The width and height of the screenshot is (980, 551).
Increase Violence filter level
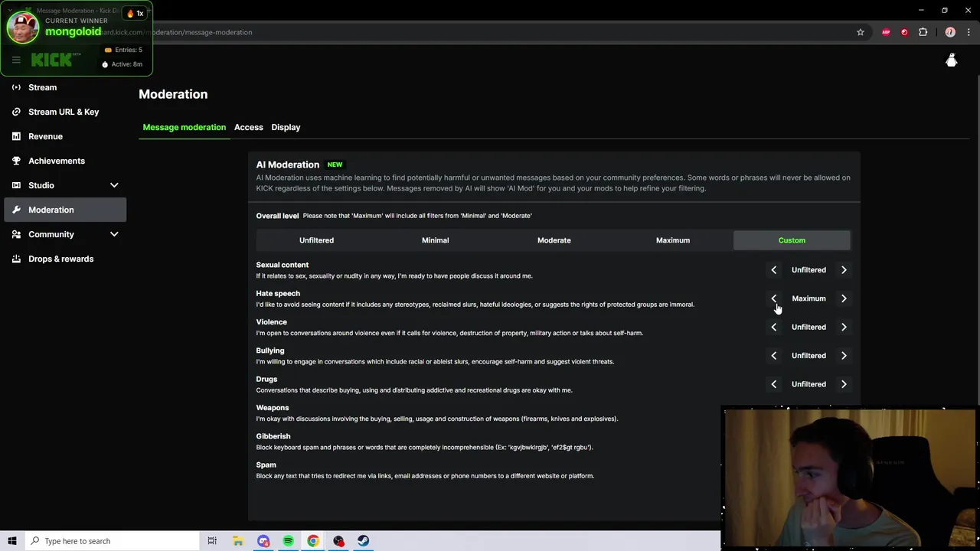[844, 327]
